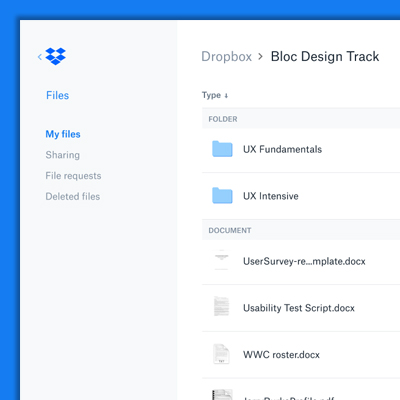Open the Files section heading

click(x=58, y=95)
